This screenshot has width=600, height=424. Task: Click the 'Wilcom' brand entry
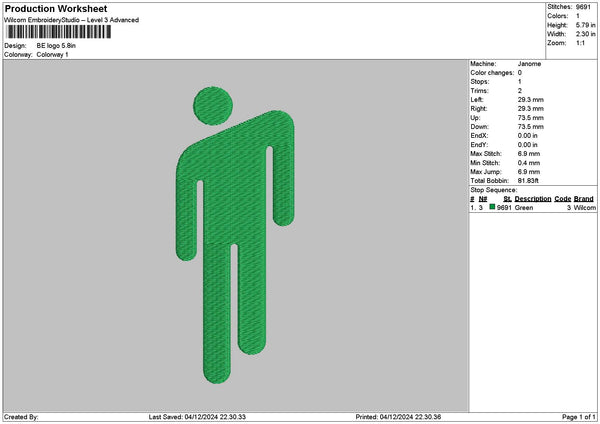pos(584,207)
